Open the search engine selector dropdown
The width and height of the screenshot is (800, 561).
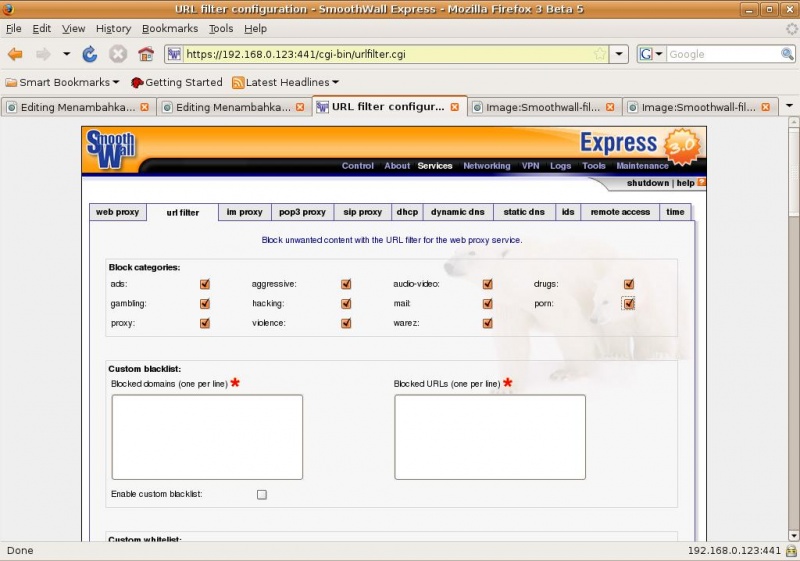click(653, 54)
